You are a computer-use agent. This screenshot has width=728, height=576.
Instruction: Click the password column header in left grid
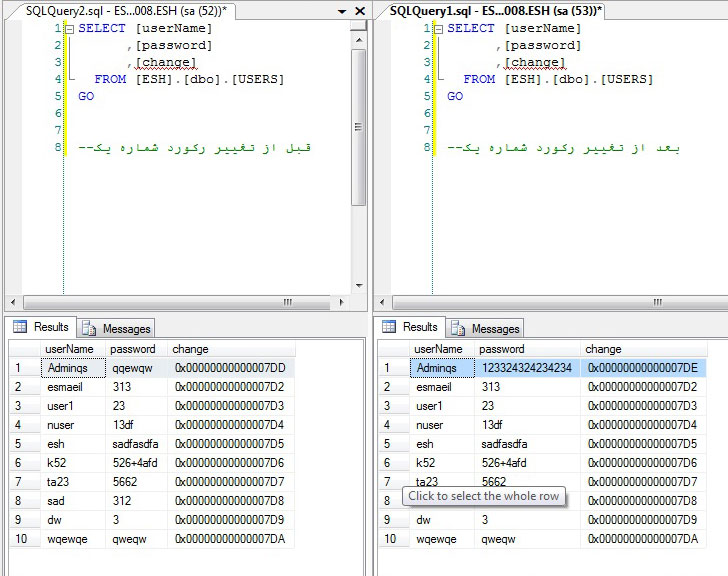tap(132, 349)
